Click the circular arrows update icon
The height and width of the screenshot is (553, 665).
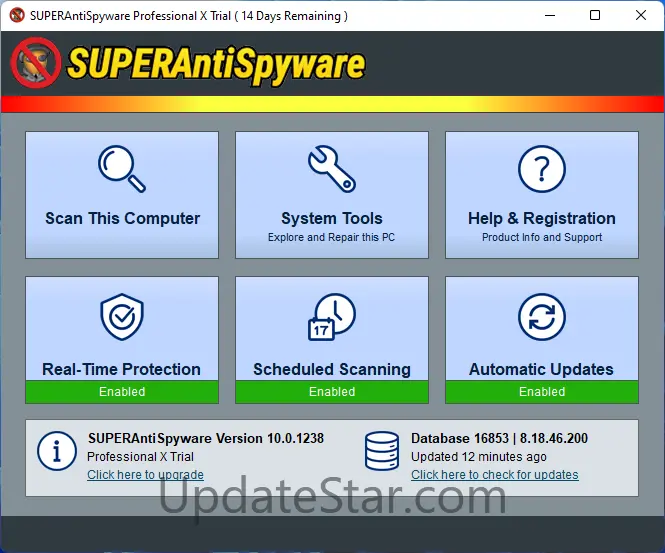(542, 316)
